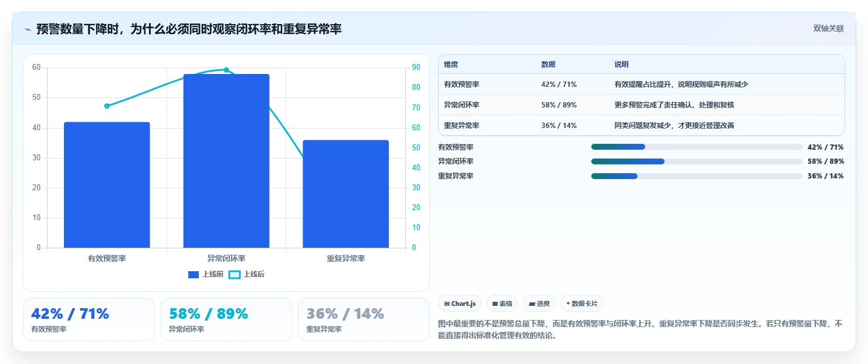Click the teal line point above 有效预警率 bar

tap(107, 106)
